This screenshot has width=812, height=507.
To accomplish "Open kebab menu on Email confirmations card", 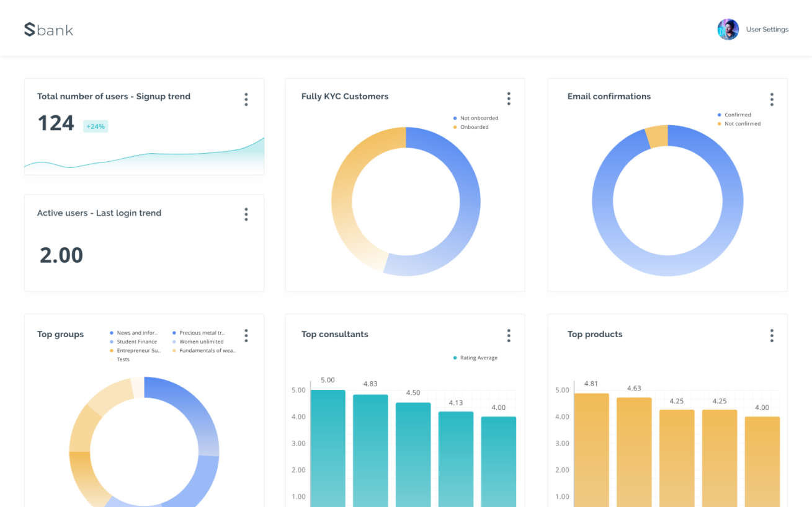I will click(x=772, y=99).
